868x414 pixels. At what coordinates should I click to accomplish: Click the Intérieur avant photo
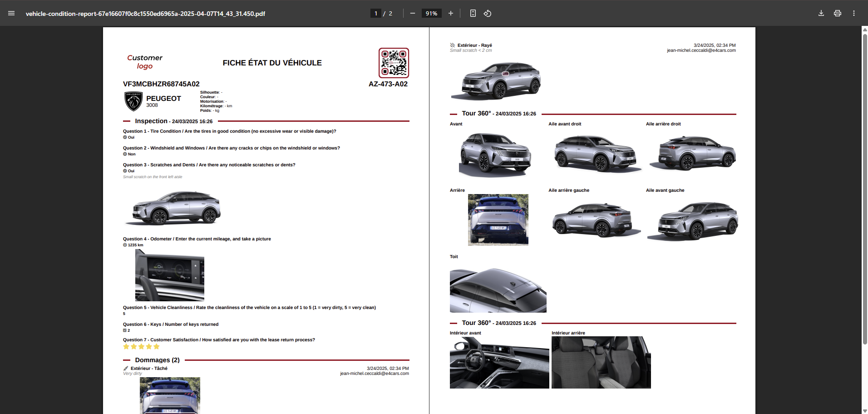499,363
